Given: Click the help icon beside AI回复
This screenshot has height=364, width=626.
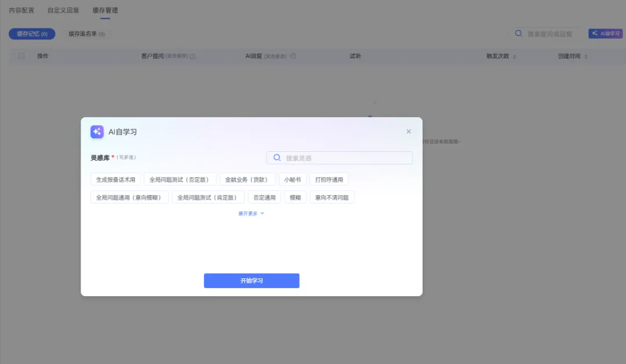Looking at the screenshot, I should (x=293, y=56).
